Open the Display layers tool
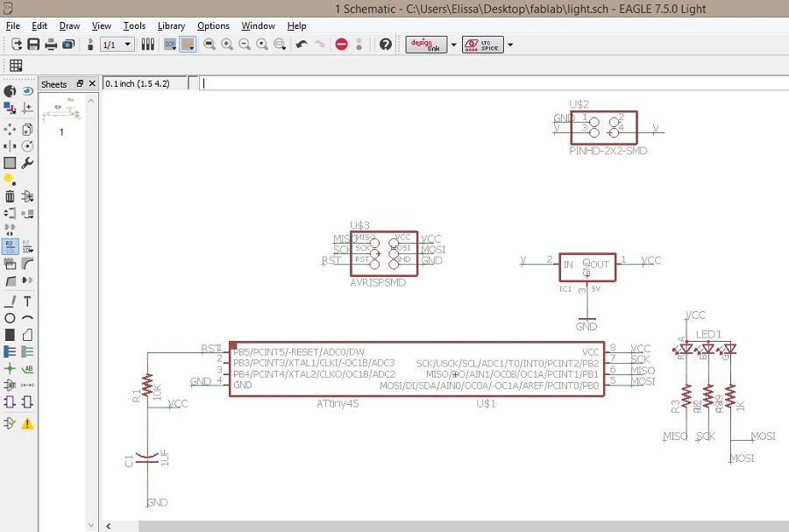This screenshot has width=789, height=532. (x=10, y=108)
